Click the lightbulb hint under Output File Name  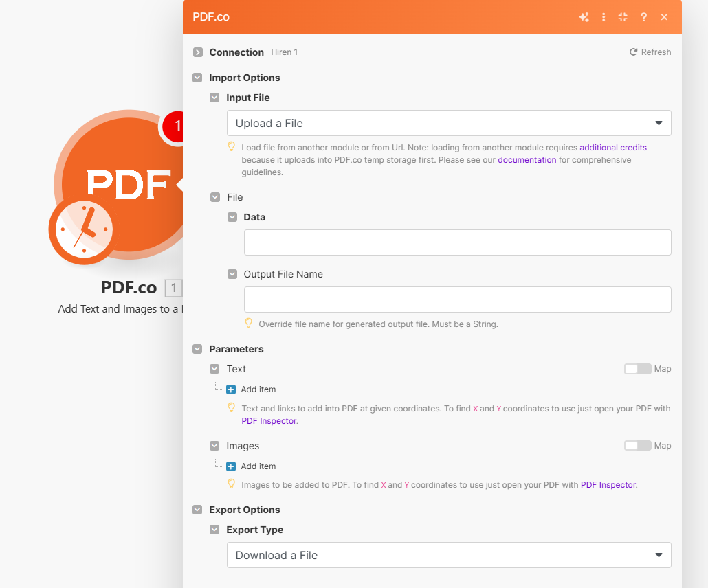point(248,323)
